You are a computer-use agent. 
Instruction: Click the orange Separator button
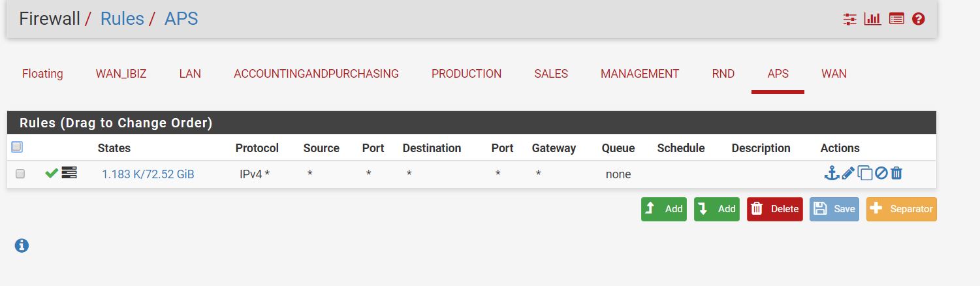(902, 209)
